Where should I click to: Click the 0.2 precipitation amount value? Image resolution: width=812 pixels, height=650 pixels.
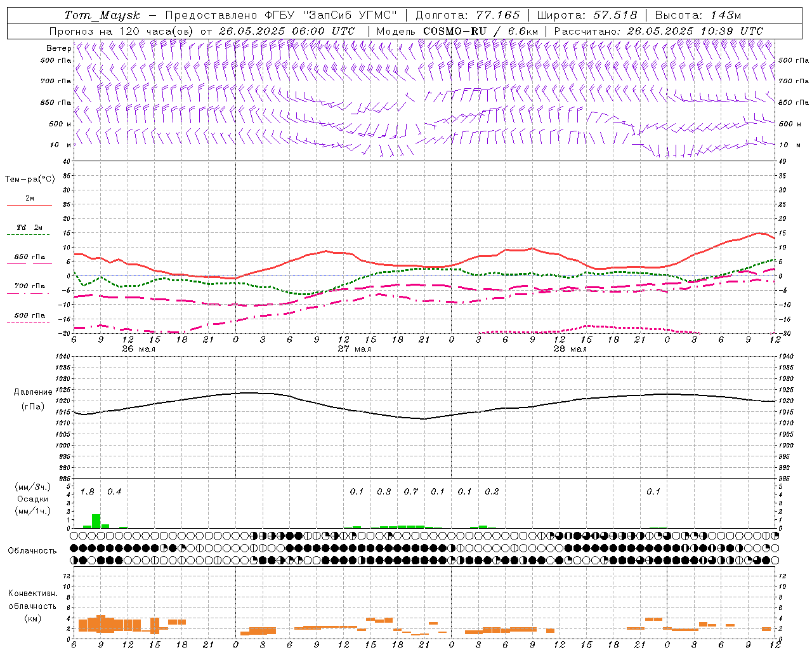tap(492, 492)
